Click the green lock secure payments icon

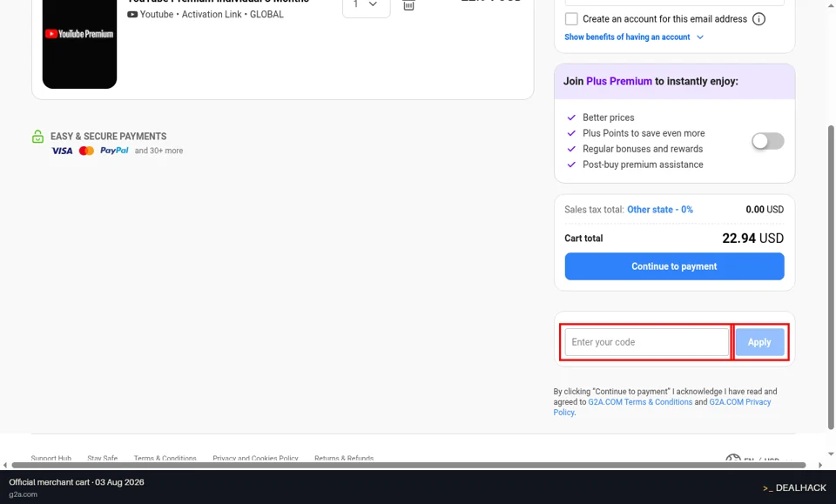click(x=37, y=137)
